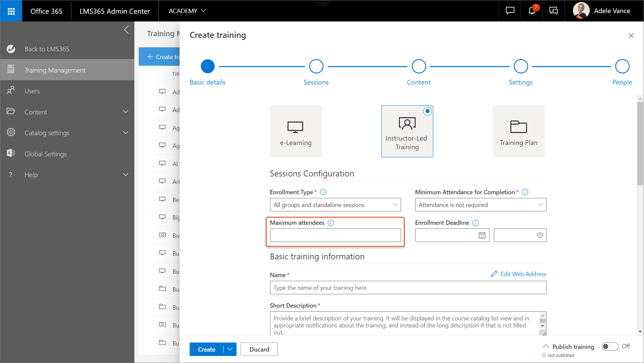Open the Office 365 app launcher grid
Screen dimensions: 644x363
[11, 11]
